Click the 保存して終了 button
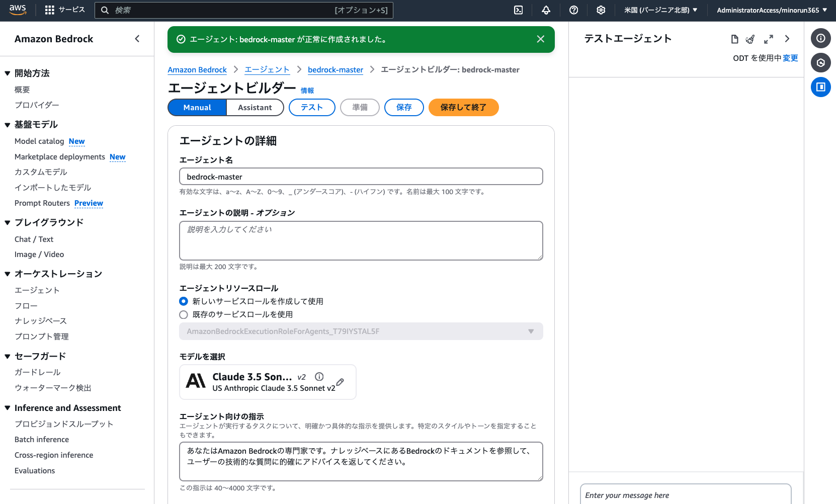The height and width of the screenshot is (504, 836). [463, 108]
